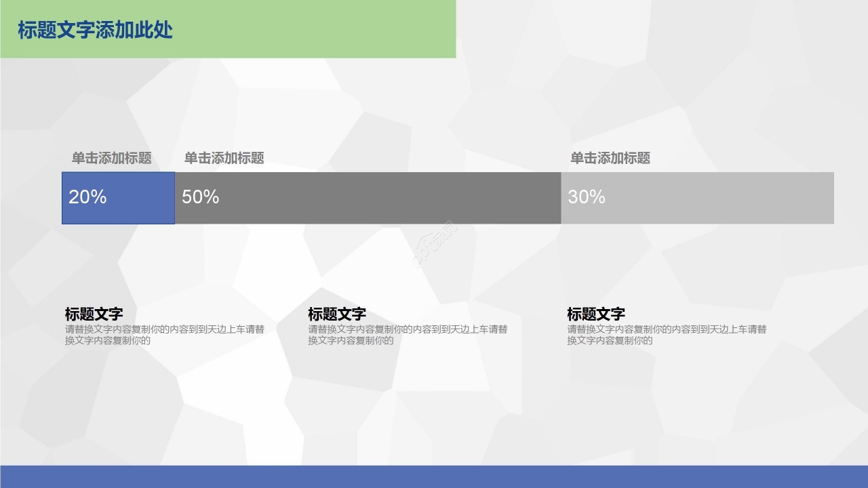868x488 pixels.
Task: Select the rightmost 单击添加标题 label
Action: (610, 159)
